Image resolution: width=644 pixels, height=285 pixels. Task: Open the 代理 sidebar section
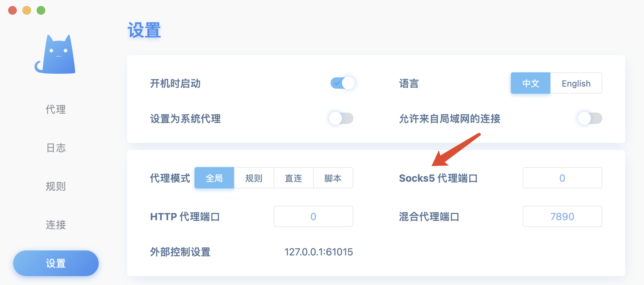click(56, 109)
